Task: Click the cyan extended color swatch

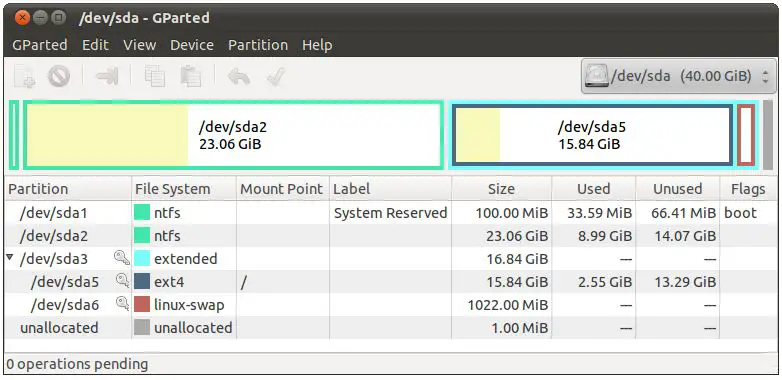Action: pos(142,259)
